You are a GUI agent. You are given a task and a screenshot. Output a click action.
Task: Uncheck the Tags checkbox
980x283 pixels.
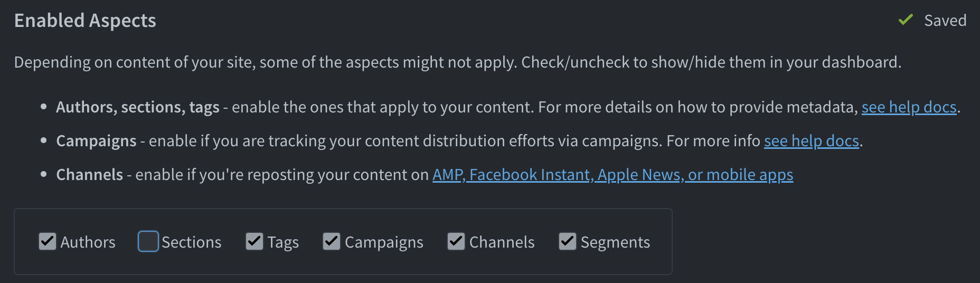255,241
